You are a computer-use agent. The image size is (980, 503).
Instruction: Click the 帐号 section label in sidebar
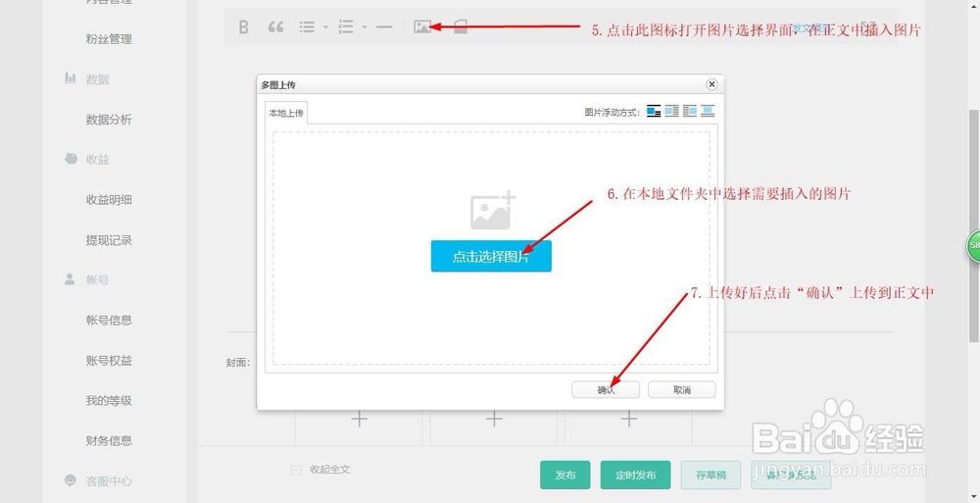[x=97, y=280]
